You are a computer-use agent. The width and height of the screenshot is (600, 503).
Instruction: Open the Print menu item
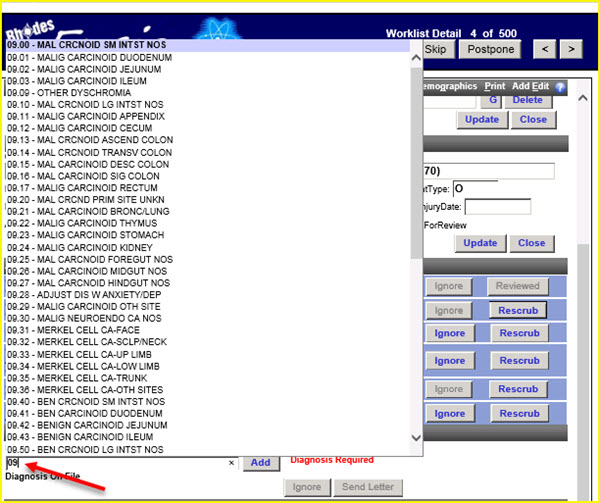tap(495, 87)
